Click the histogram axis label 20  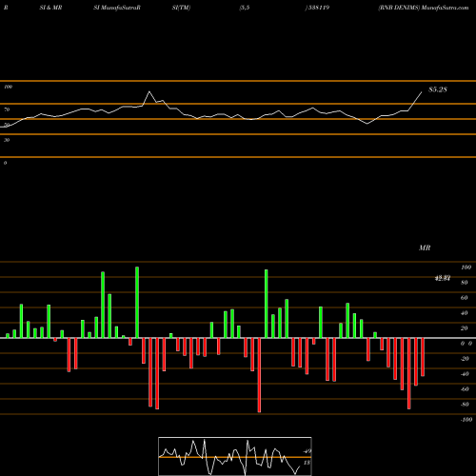(x=465, y=328)
